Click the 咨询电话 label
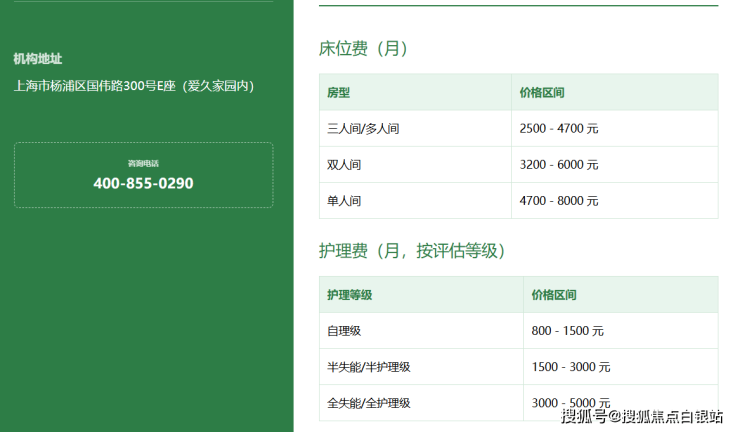The image size is (740, 432). 143,163
